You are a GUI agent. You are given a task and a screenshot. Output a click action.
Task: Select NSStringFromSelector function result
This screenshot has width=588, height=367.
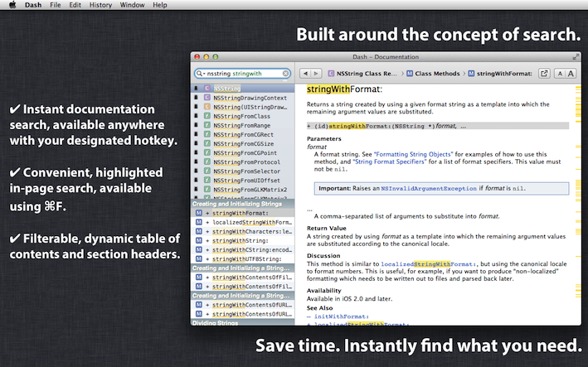coord(243,171)
